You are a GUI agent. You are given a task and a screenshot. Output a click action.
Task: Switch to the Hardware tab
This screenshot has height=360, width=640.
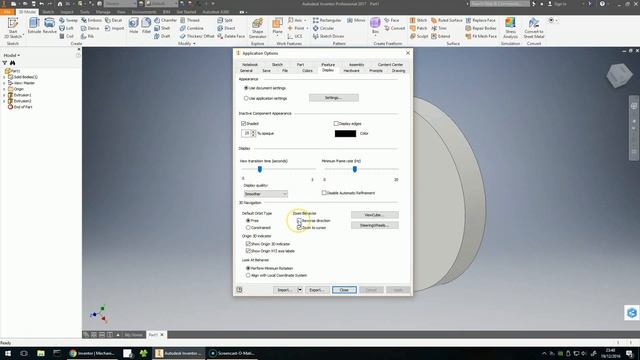tap(351, 71)
